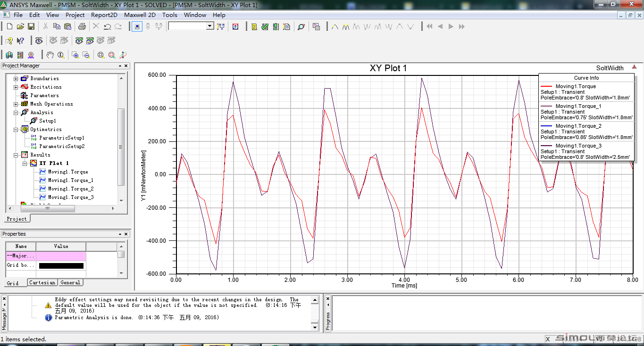The width and height of the screenshot is (644, 346).
Task: Switch to the Cartesian properties tab
Action: (x=42, y=282)
